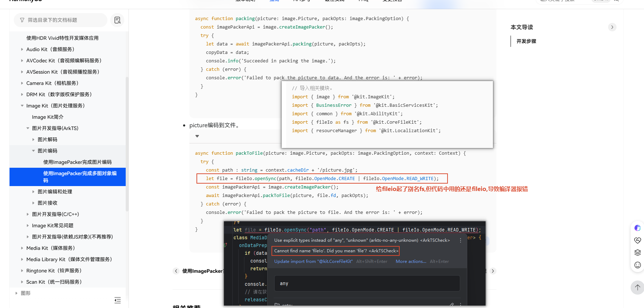Collapse the Image Kit (图片处理服务) node arrow

22,106
